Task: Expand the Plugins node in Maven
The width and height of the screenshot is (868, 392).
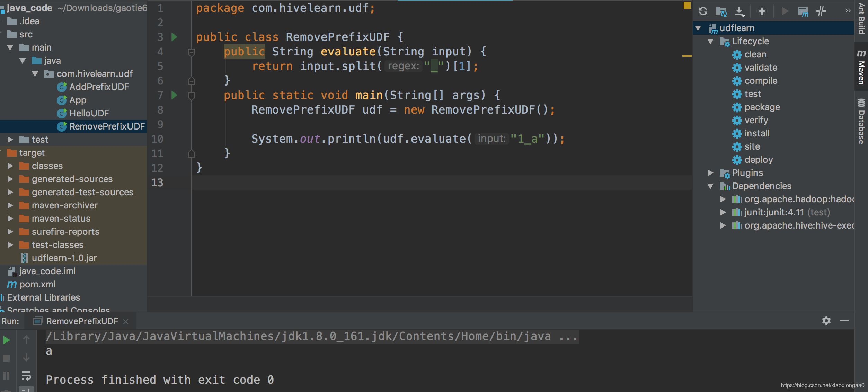Action: (x=710, y=173)
